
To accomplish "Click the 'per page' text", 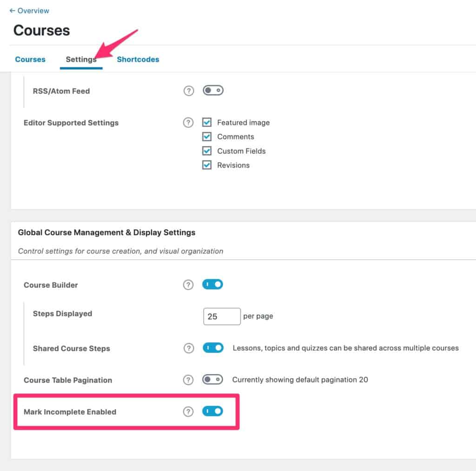I will (x=258, y=316).
